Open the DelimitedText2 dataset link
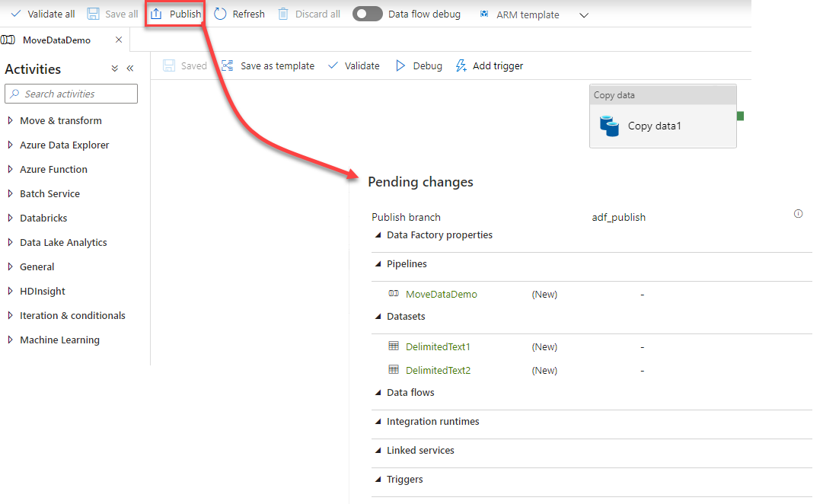The height and width of the screenshot is (504, 823). (x=438, y=371)
